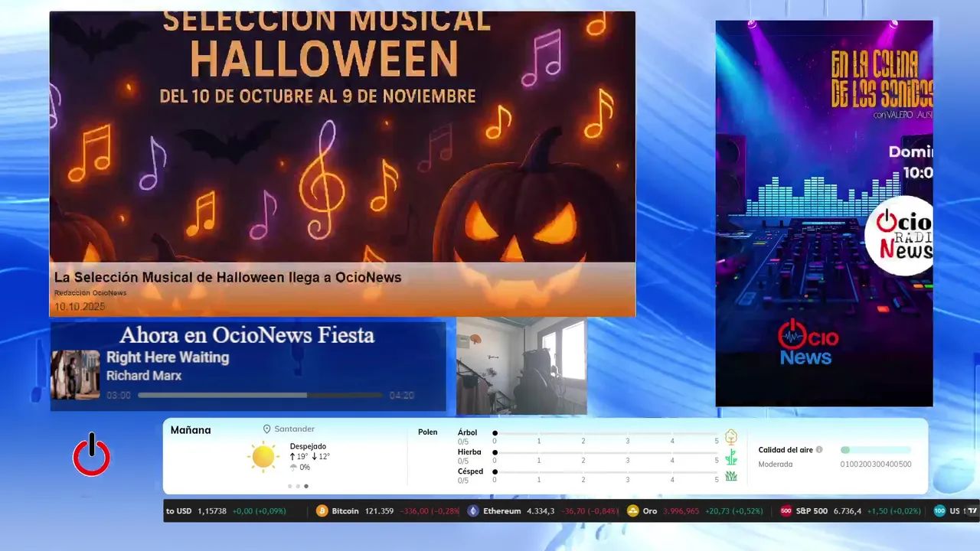Click the artist name Richard Marx
Screen dimensions: 980x551
[144, 376]
